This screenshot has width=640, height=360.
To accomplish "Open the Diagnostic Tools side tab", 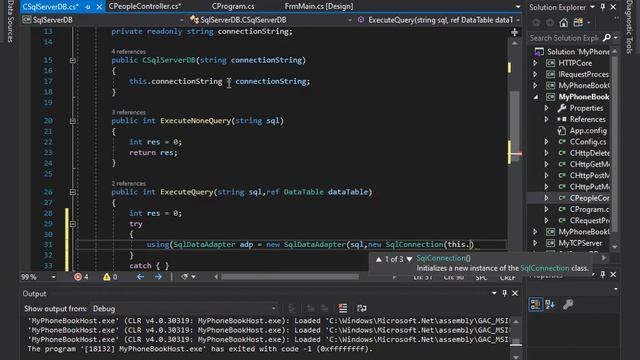I will click(629, 27).
